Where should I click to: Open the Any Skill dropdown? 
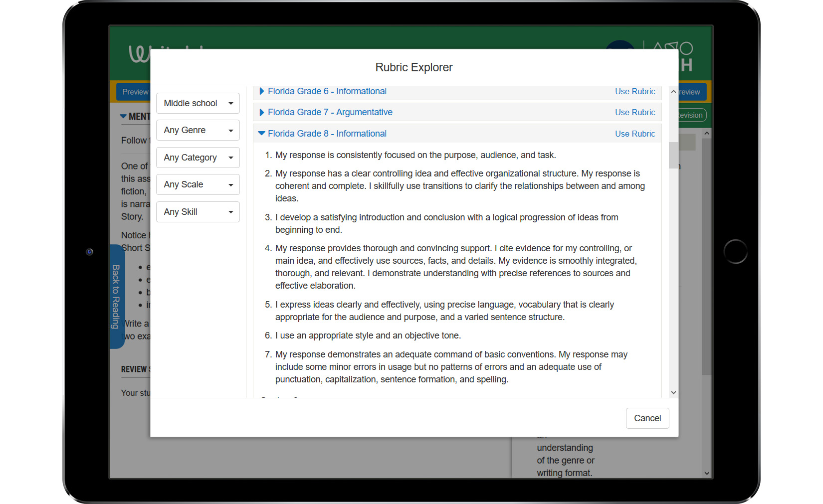[x=198, y=212]
